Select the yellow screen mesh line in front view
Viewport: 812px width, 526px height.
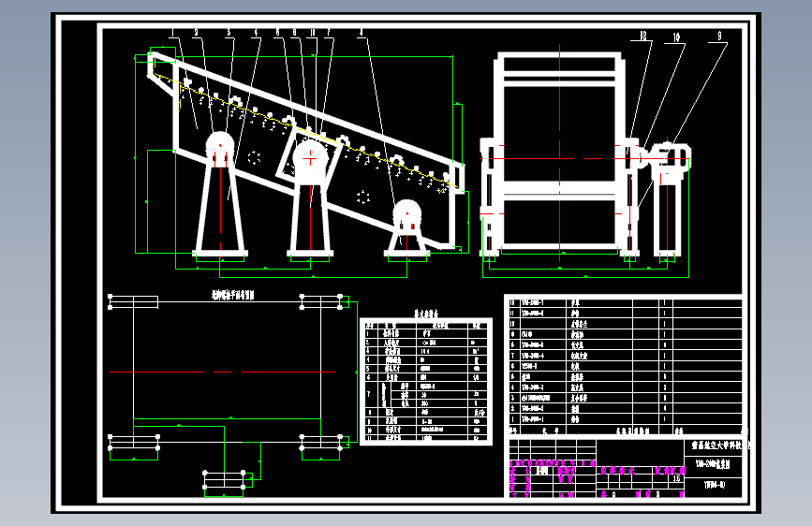(x=305, y=131)
